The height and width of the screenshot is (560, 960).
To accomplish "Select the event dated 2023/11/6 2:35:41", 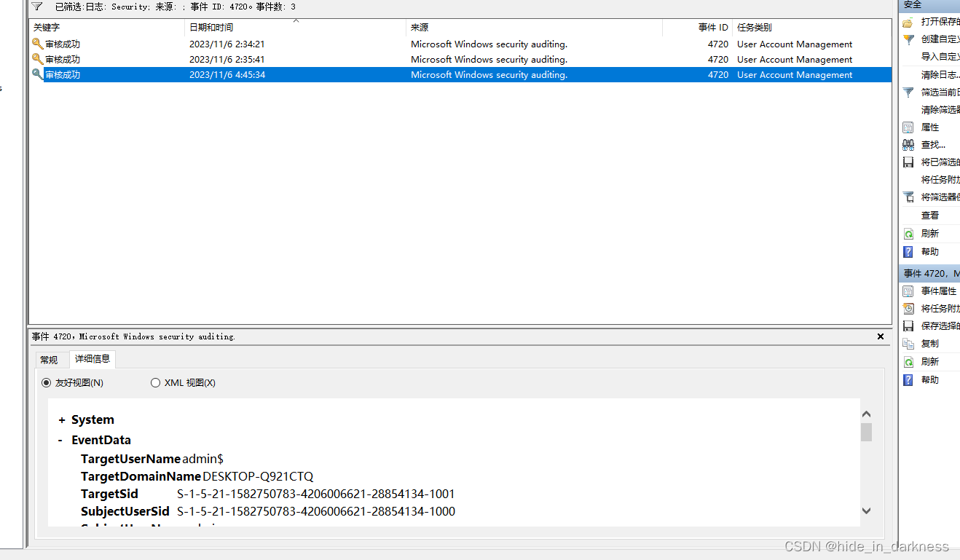I will point(460,60).
